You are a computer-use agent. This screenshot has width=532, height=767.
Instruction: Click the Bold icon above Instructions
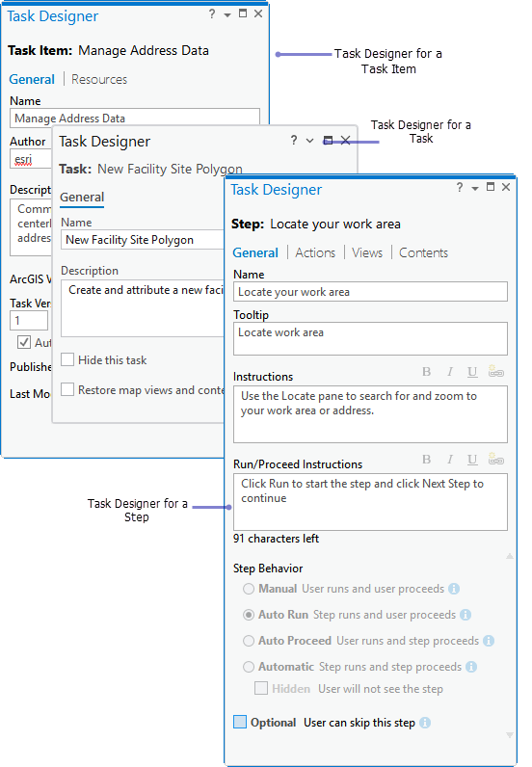click(426, 372)
